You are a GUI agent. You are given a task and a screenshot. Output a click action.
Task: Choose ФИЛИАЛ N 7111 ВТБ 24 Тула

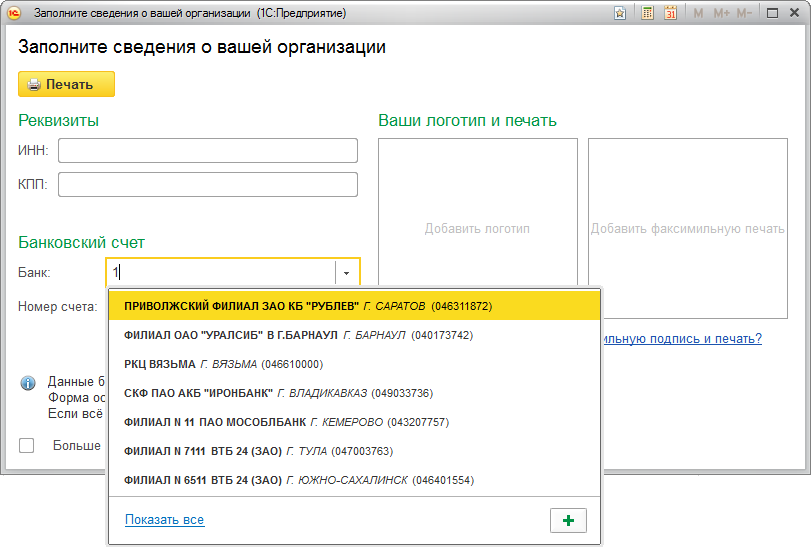pos(354,451)
